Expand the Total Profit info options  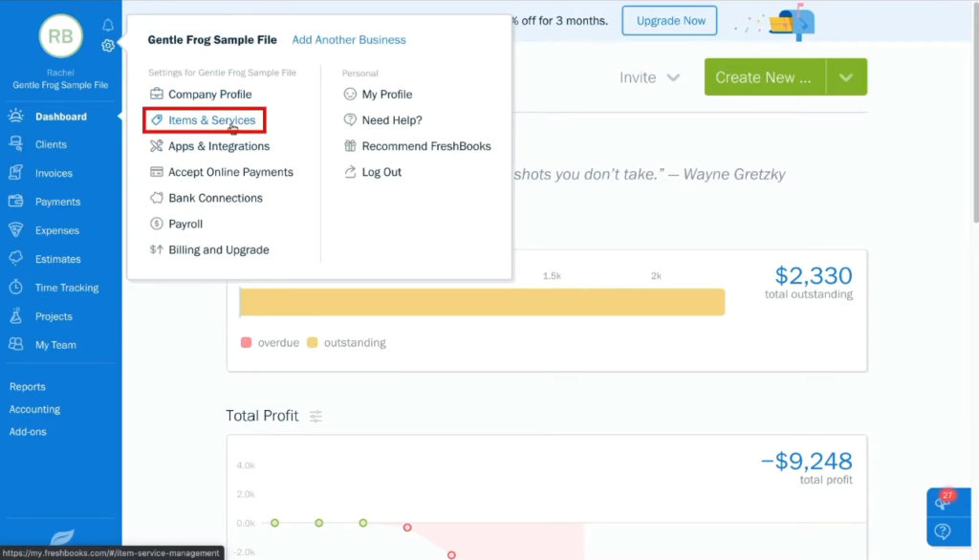316,416
